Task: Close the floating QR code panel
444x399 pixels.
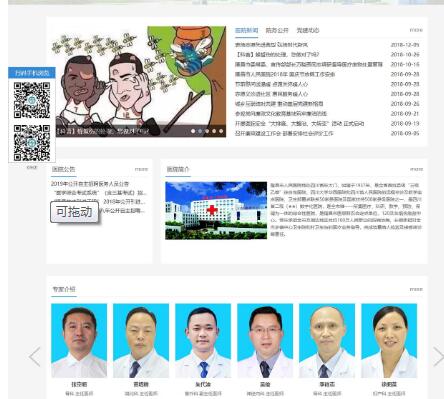Action: (x=32, y=167)
